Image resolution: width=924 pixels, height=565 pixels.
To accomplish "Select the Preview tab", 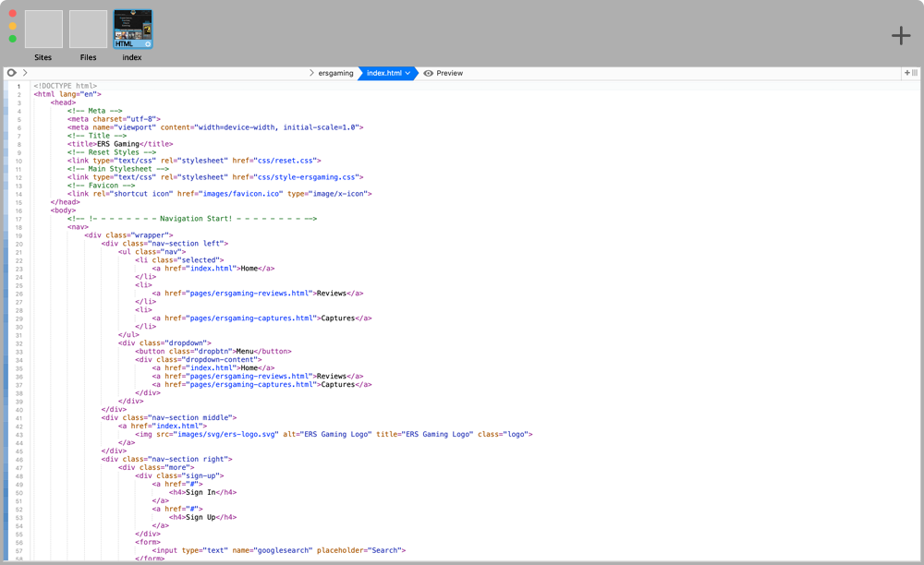I will tap(444, 73).
